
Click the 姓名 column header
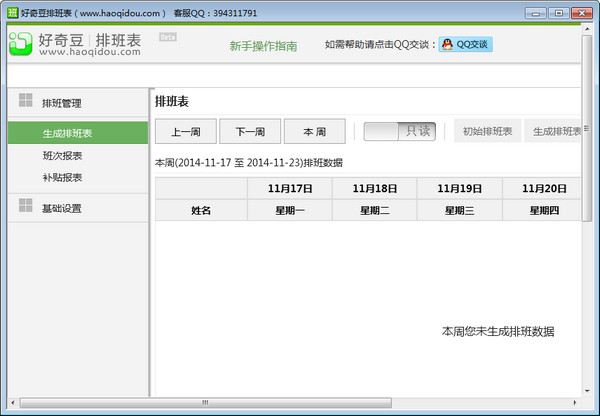coord(201,210)
